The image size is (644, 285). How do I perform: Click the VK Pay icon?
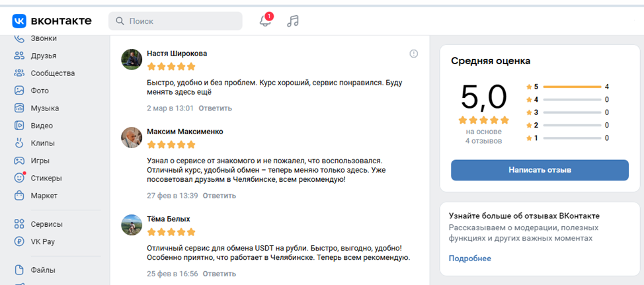(x=19, y=241)
